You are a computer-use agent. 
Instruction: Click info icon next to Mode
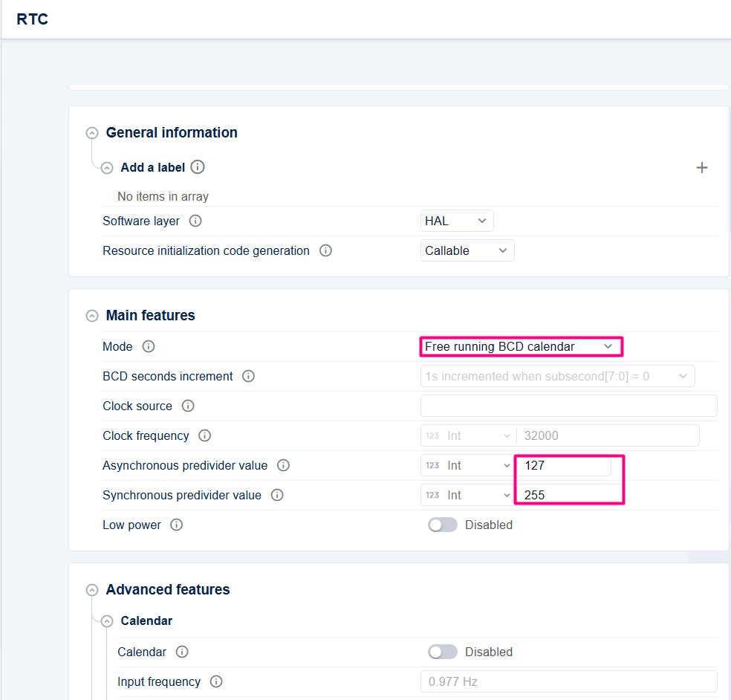tap(149, 346)
